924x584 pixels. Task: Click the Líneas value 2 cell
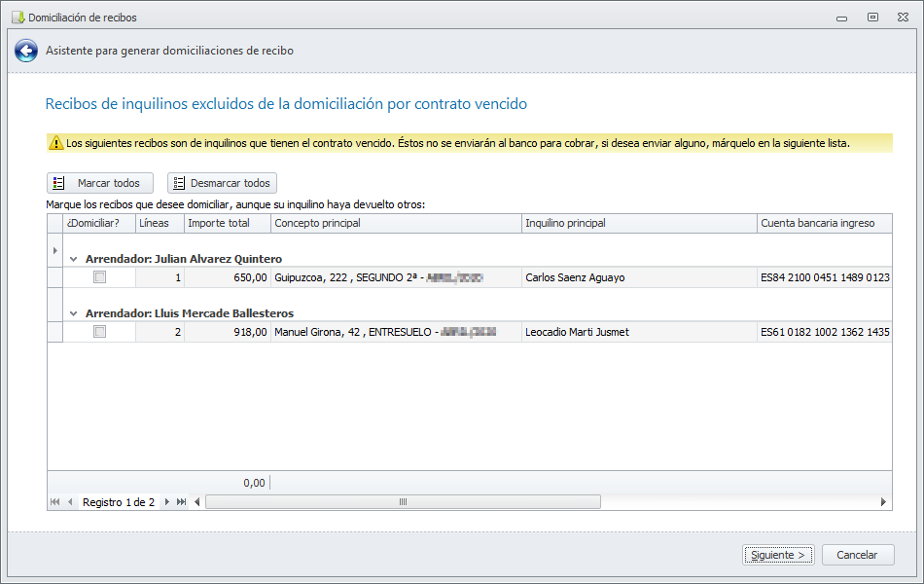click(160, 332)
